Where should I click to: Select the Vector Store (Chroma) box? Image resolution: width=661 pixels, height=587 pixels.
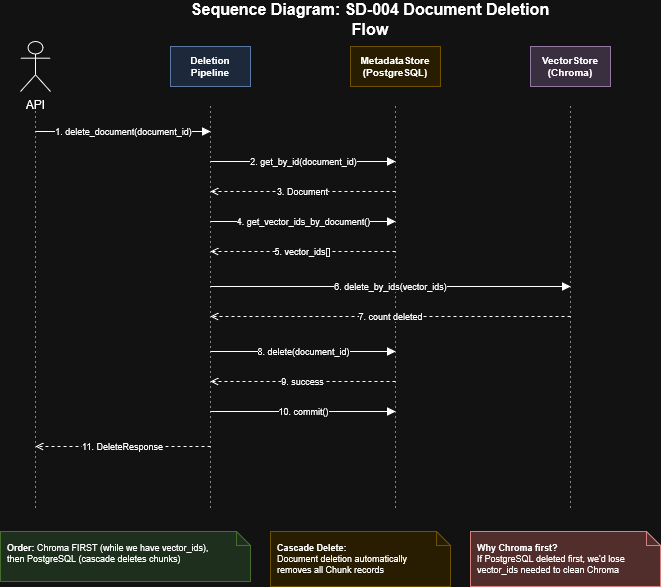pyautogui.click(x=569, y=67)
